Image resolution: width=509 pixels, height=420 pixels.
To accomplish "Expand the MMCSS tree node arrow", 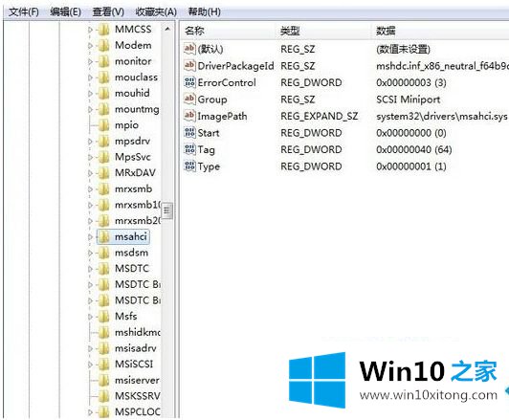I will coord(90,30).
